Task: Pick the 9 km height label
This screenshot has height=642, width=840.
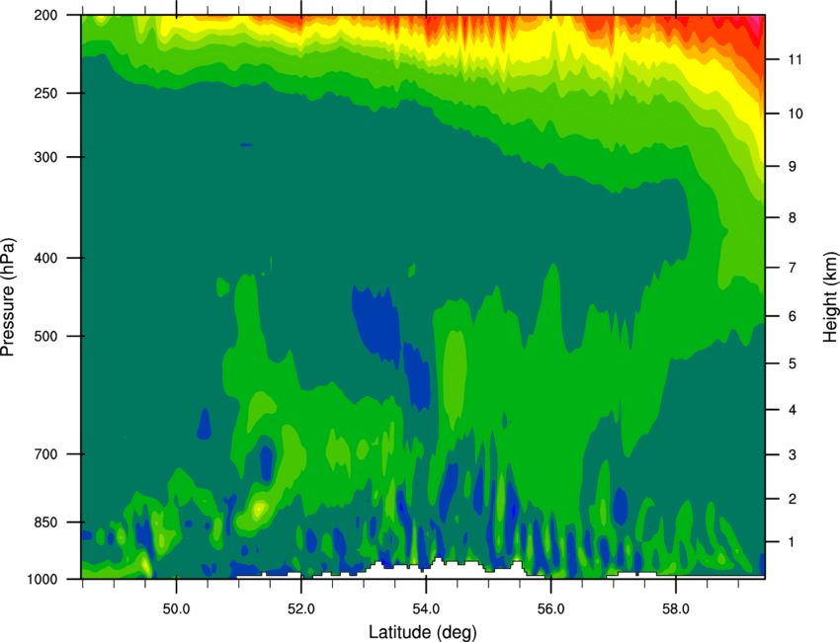Action: tap(793, 167)
